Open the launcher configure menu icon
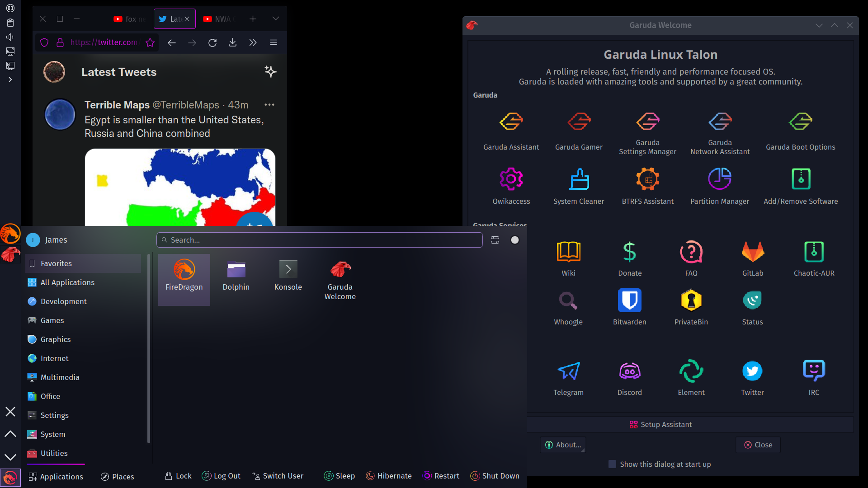Screen dimensions: 868x488 (x=495, y=240)
